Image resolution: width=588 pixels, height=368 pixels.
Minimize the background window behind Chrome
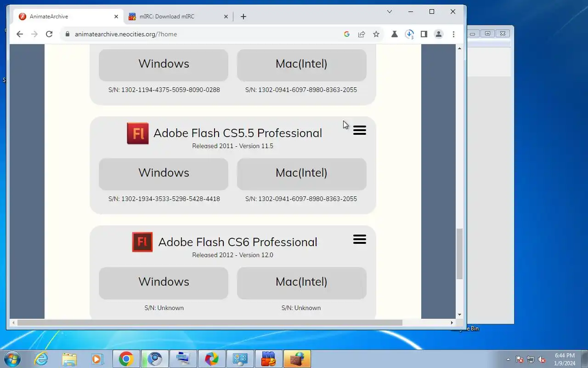[x=473, y=33]
